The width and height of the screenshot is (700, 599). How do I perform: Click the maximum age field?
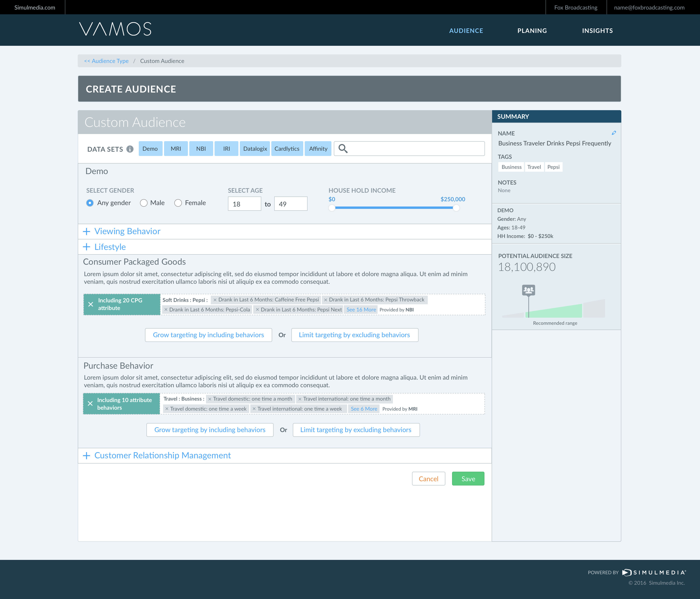(x=291, y=204)
